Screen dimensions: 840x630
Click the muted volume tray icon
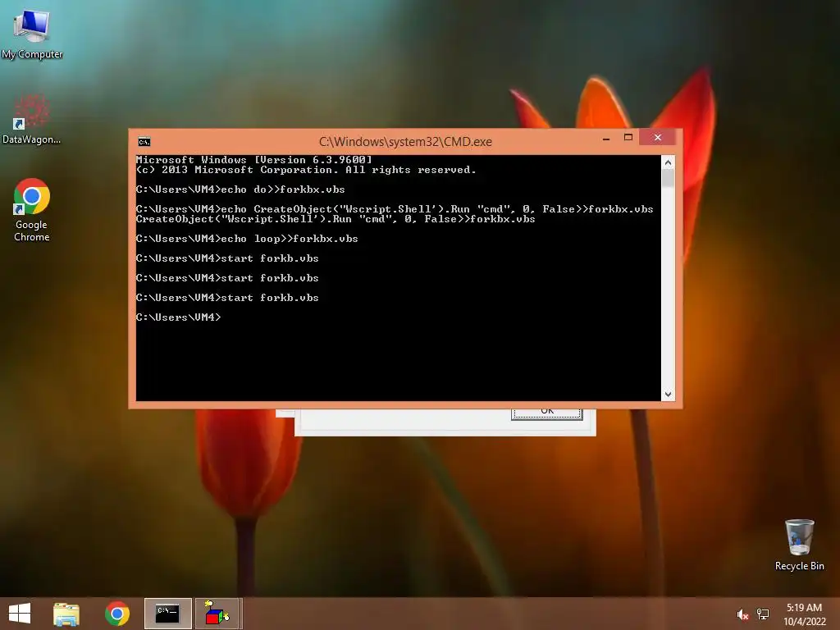[x=742, y=614]
